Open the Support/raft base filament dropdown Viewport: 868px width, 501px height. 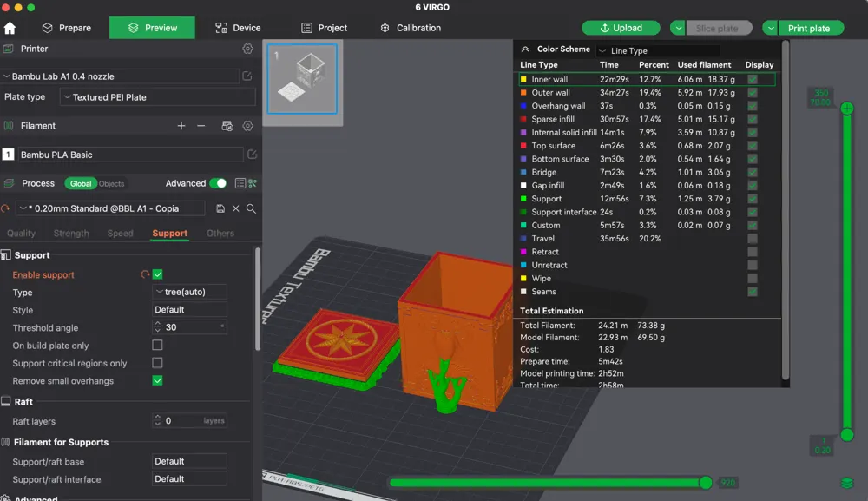(189, 461)
